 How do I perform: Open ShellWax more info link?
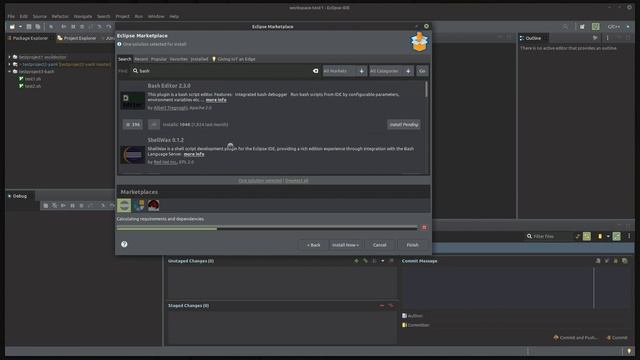tap(194, 154)
